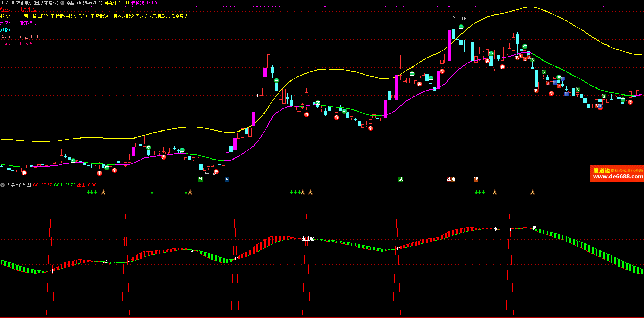This screenshot has height=318, width=644.
Task: Open the 中证2000 index link
Action: tap(29, 37)
